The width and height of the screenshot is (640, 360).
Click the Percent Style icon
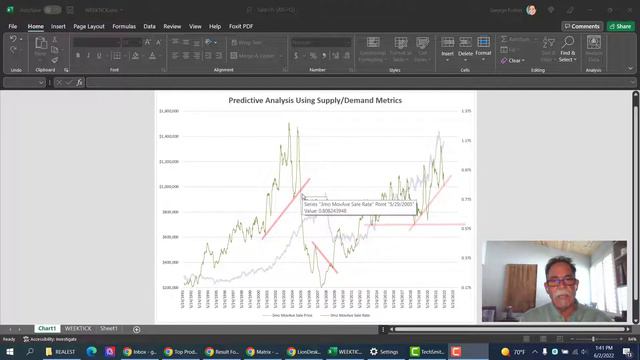coord(313,56)
